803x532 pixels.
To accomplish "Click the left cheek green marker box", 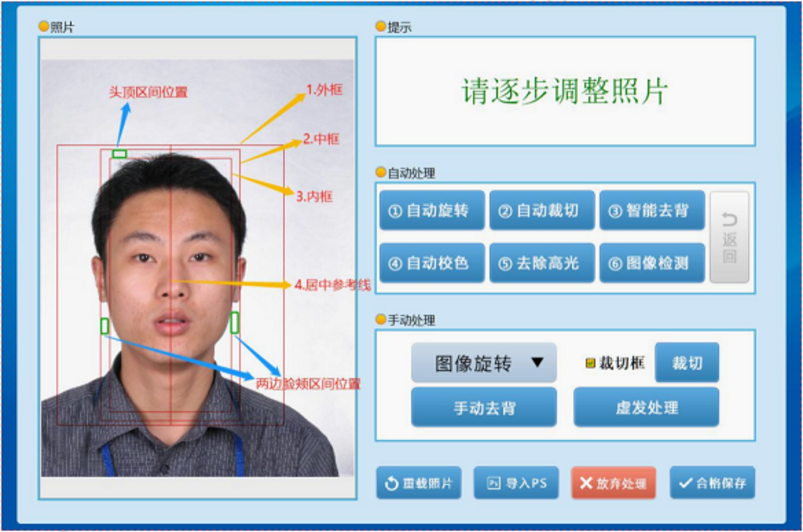I will coord(105,326).
